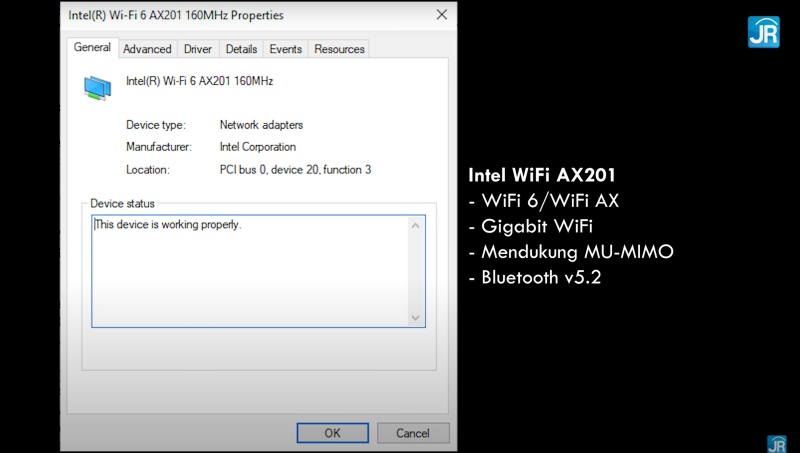
Task: Click the network adapter device icon
Action: coord(97,88)
